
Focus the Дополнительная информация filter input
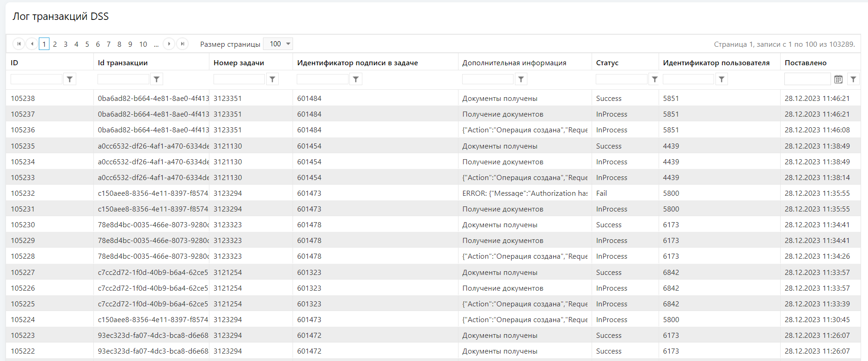tap(488, 79)
